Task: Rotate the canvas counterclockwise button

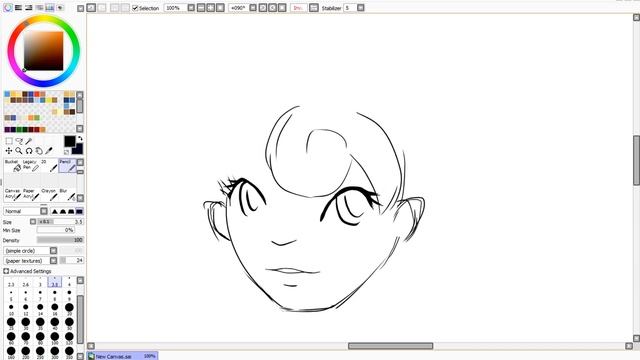Action: coord(262,8)
